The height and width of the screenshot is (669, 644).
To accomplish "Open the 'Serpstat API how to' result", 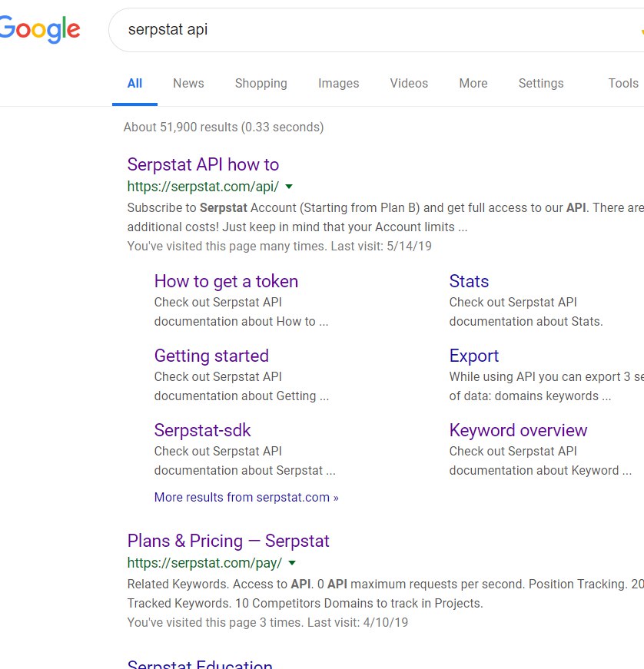I will pos(203,164).
